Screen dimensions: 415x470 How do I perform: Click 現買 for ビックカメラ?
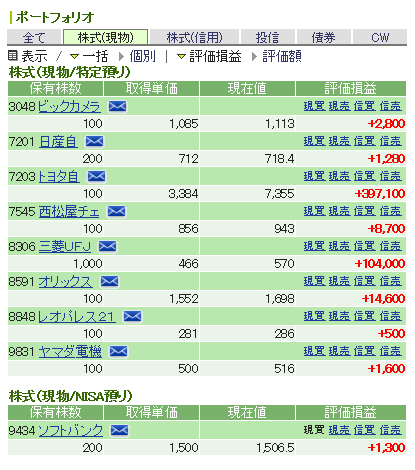pyautogui.click(x=314, y=106)
